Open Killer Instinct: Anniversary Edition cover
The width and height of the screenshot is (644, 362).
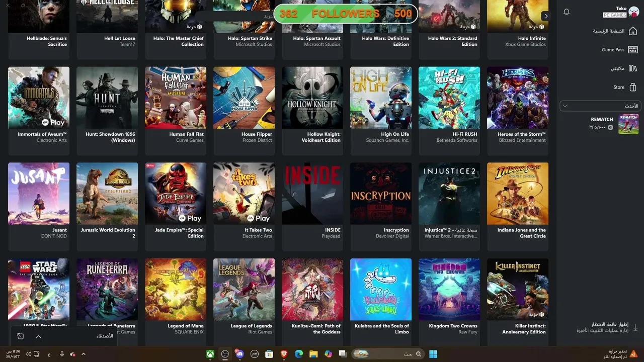518,289
